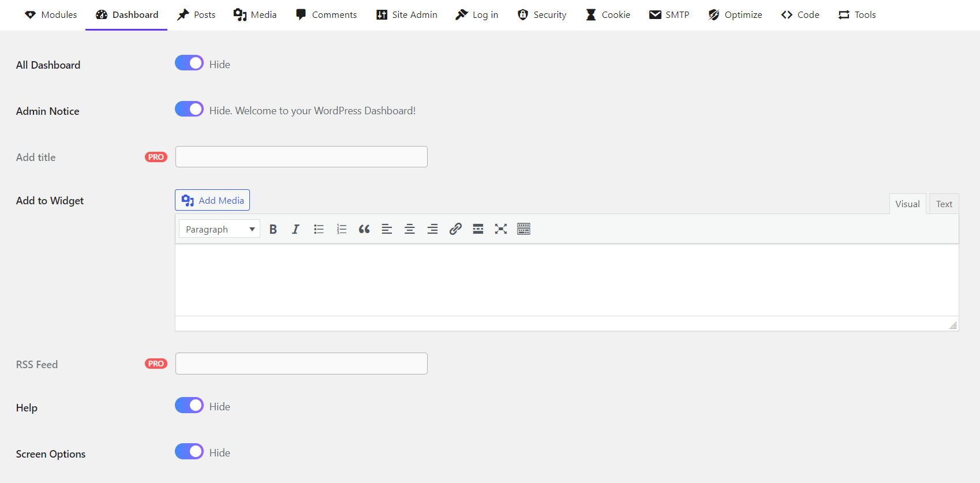Insert a bulleted list
The width and height of the screenshot is (980, 483).
[319, 229]
